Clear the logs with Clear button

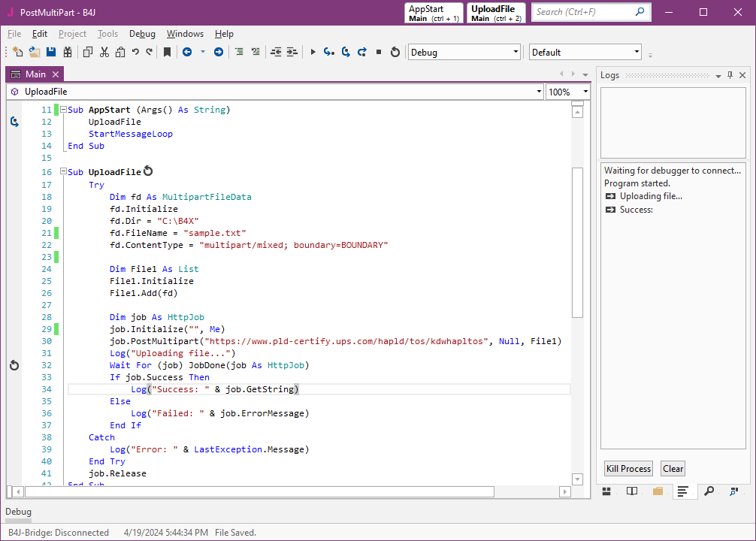coord(673,469)
